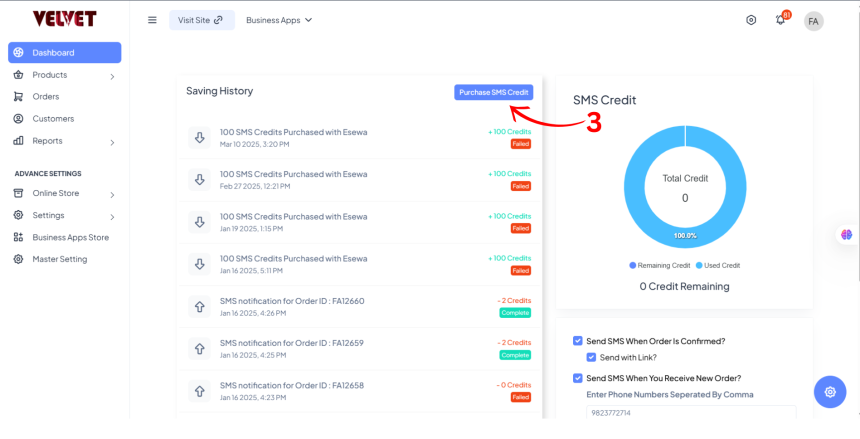
Task: Click the hamburger menu icon
Action: (x=152, y=20)
